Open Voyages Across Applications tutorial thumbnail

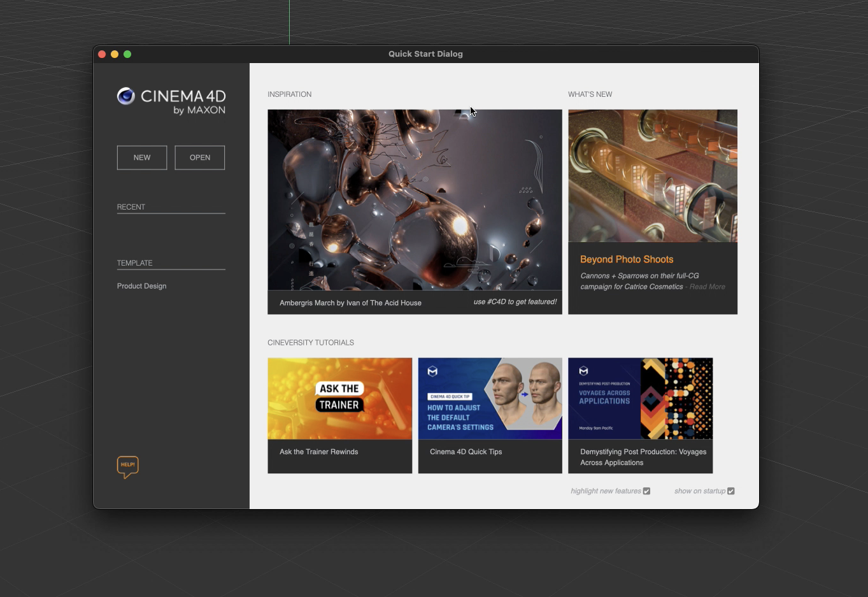click(x=641, y=399)
